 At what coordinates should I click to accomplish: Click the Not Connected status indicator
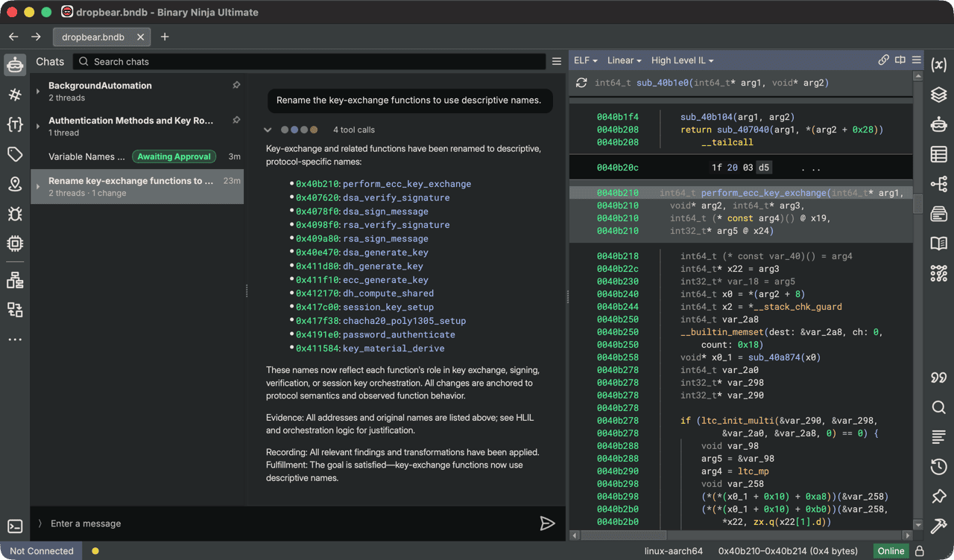coord(42,551)
